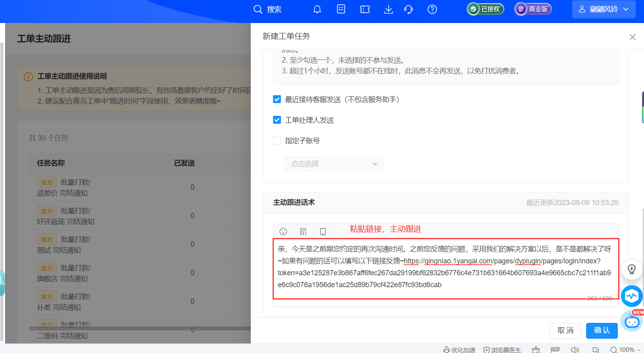Click the 共 30 个任务 count text

(48, 138)
